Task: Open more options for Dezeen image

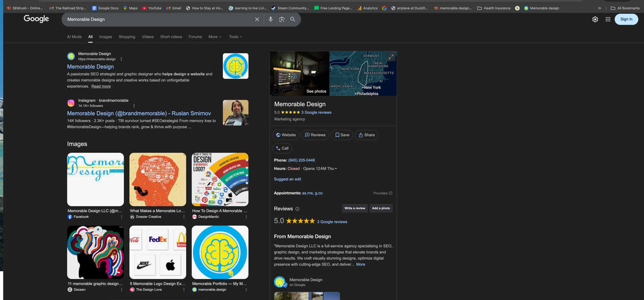Action: tap(122, 290)
